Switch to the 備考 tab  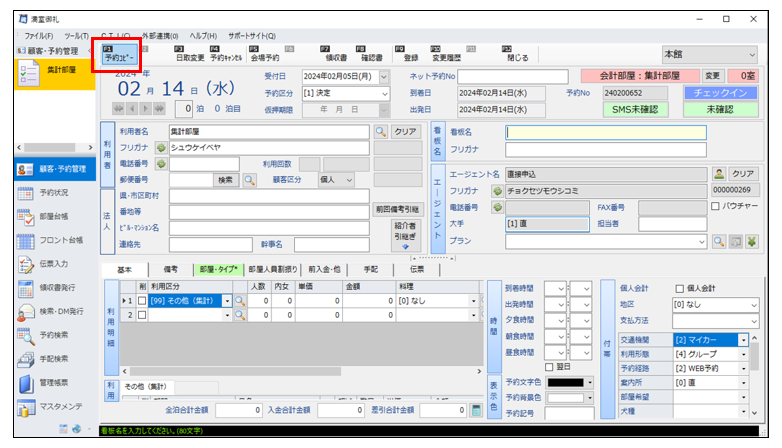[170, 269]
